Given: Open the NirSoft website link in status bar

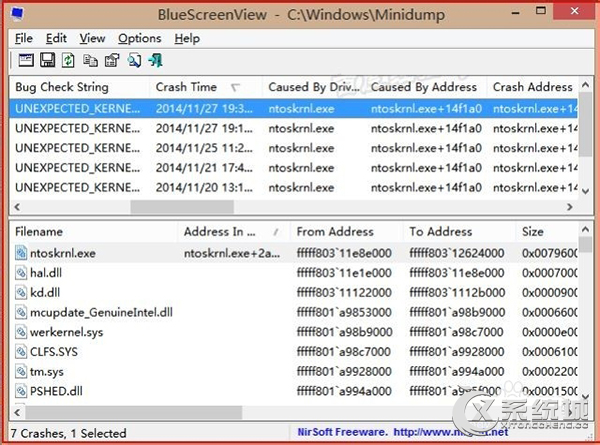Looking at the screenshot, I should (x=451, y=432).
